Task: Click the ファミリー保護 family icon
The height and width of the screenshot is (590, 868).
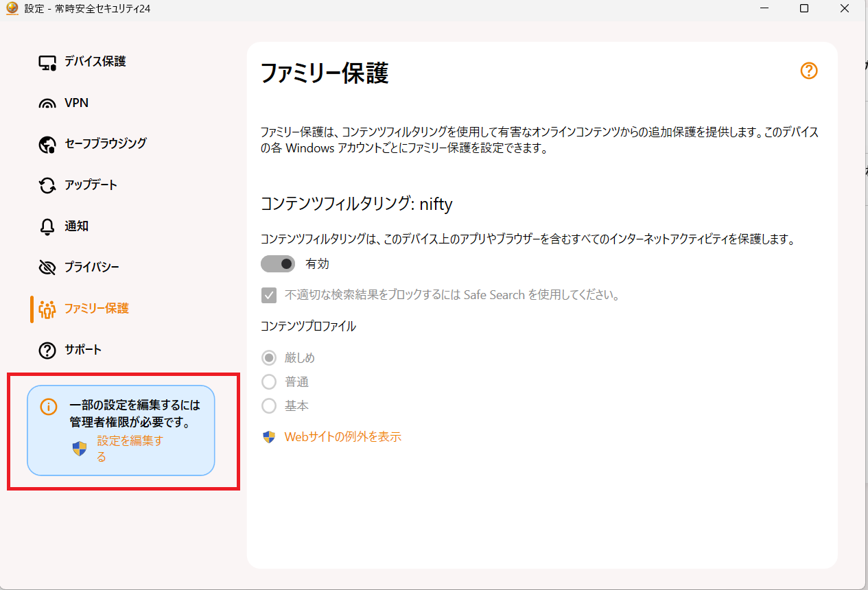Action: [47, 309]
